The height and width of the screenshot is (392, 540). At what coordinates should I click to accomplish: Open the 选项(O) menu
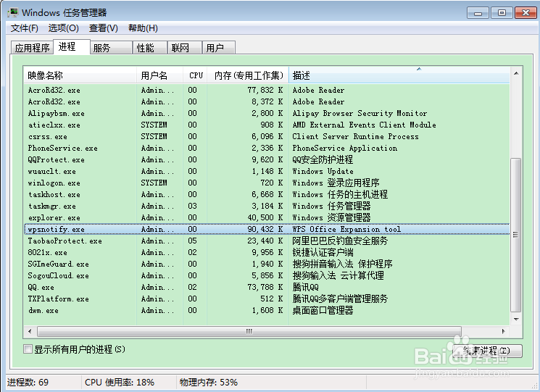(x=63, y=28)
